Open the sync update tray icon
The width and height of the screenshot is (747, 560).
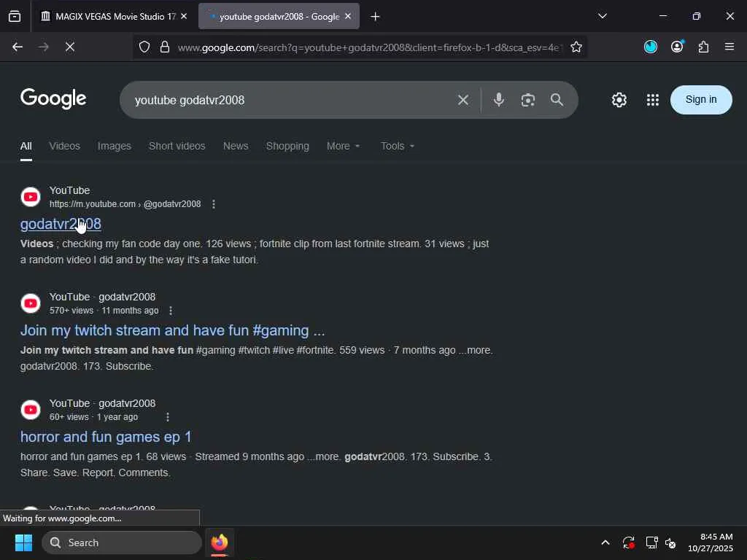tap(628, 542)
